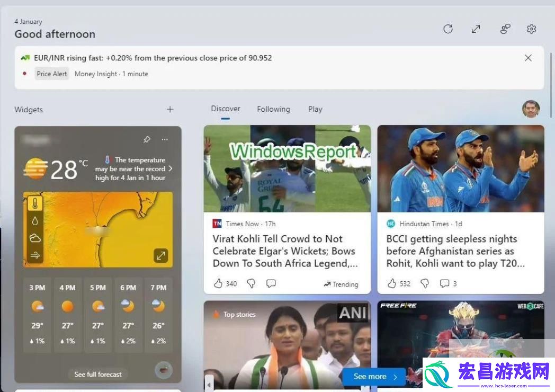The image size is (555, 392).
Task: Click the Price Alert tag
Action: pyautogui.click(x=52, y=74)
